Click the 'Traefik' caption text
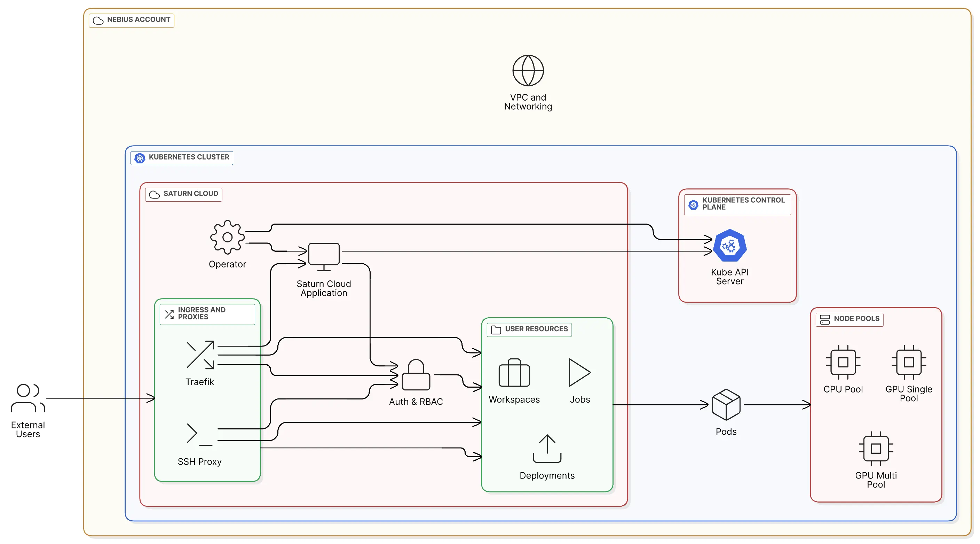Image resolution: width=980 pixels, height=544 pixels. click(x=199, y=382)
